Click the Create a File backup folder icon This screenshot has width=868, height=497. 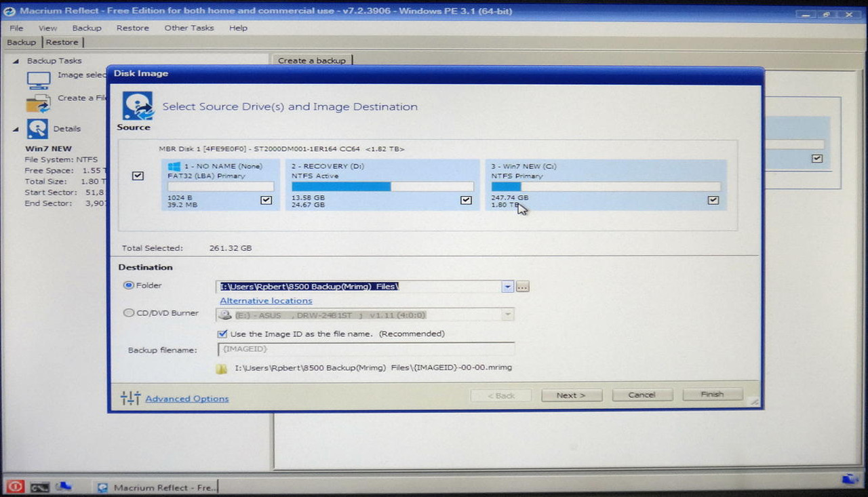pos(38,103)
